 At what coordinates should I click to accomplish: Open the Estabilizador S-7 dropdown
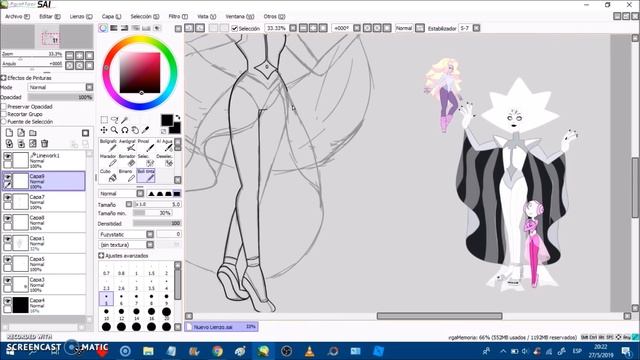point(476,28)
